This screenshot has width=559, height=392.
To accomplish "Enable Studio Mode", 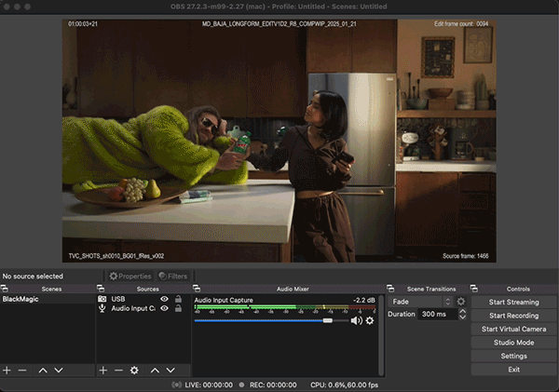I will pyautogui.click(x=513, y=343).
